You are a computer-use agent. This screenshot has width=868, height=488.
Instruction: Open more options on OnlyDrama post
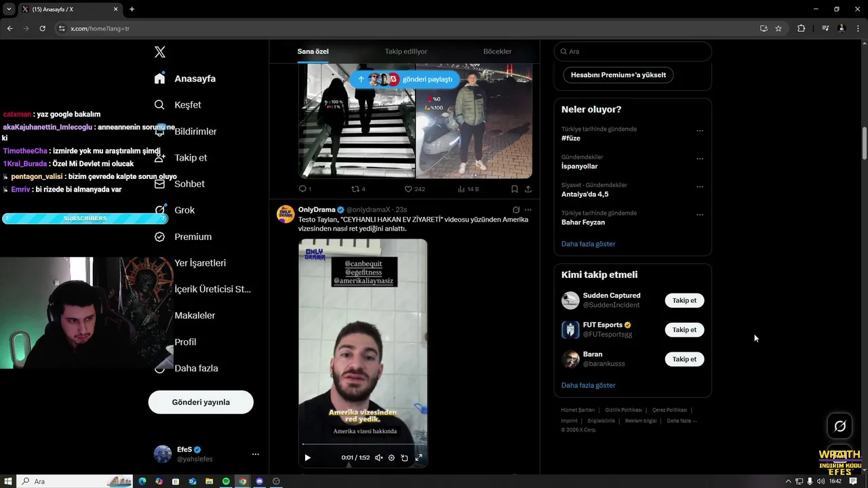click(528, 210)
